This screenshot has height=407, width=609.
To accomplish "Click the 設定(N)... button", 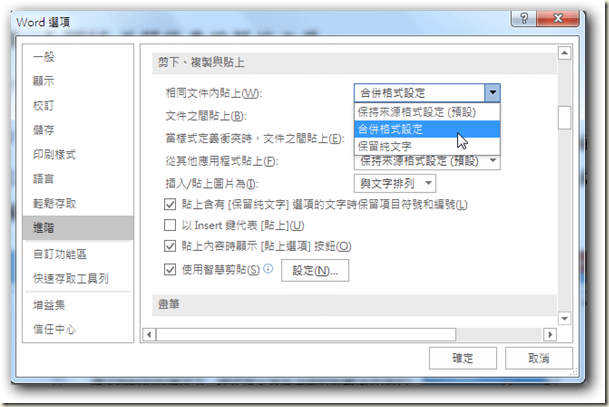I will point(315,270).
